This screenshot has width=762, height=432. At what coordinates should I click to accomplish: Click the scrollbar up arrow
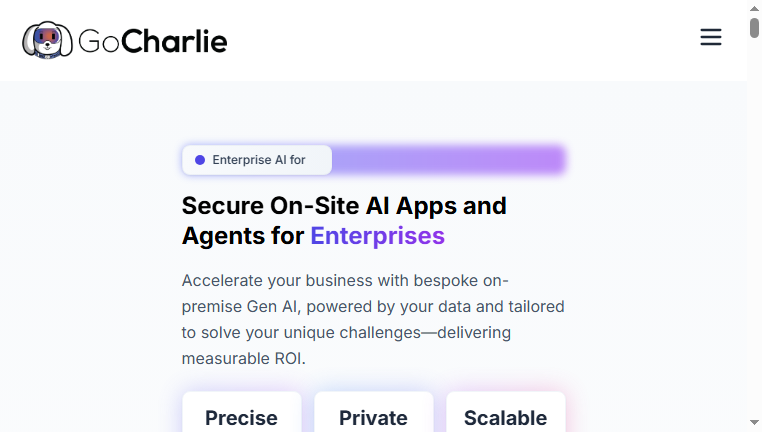point(754,8)
